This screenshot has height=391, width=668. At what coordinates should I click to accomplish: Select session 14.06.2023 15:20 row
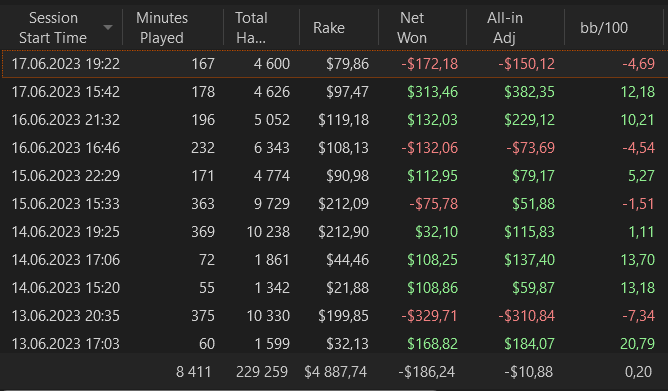[x=334, y=288]
